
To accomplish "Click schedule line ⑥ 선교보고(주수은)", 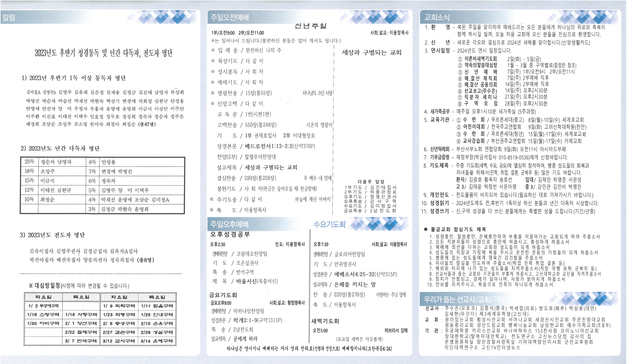I will [503, 91].
